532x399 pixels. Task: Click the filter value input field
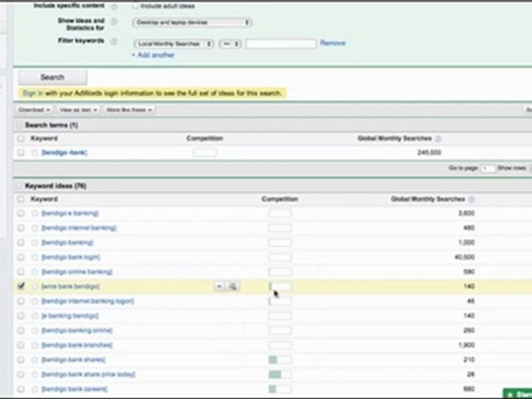pyautogui.click(x=281, y=44)
